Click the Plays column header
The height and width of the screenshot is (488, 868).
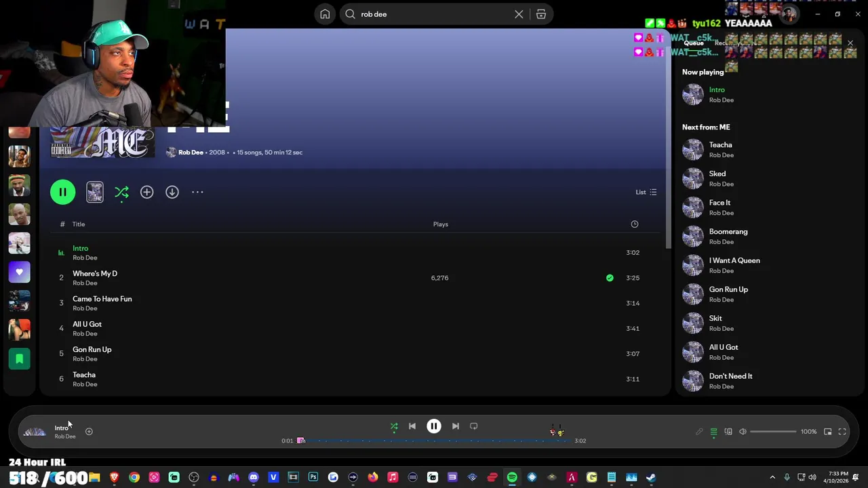coord(441,224)
